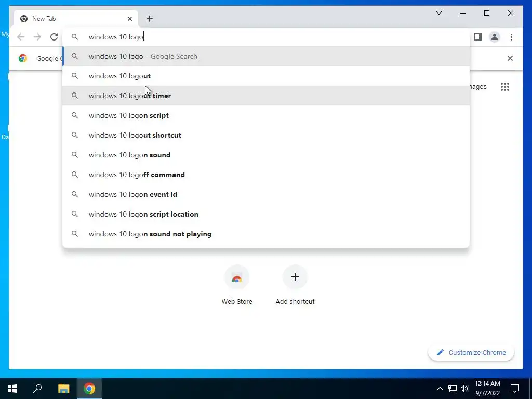Open the tab search chevron dropdown

click(x=438, y=13)
